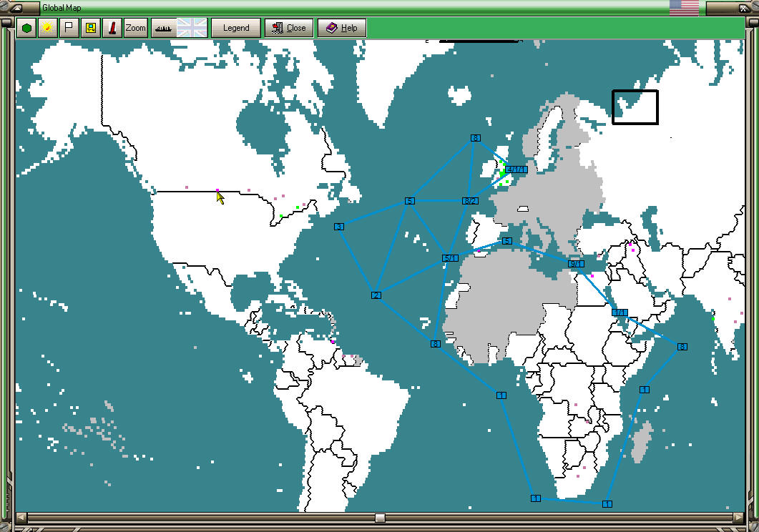Open the window system menu arrow at top left
Viewport: 759px width, 532px height.
click(x=16, y=6)
